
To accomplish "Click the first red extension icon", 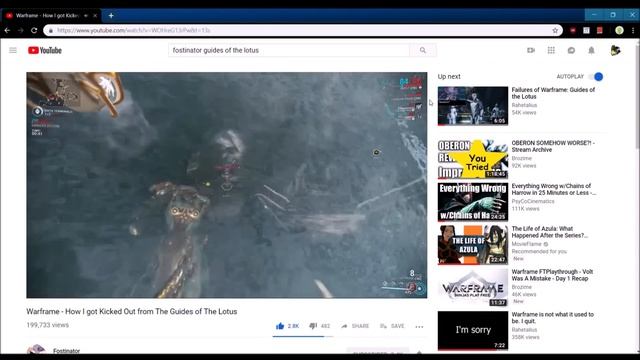I will [573, 30].
